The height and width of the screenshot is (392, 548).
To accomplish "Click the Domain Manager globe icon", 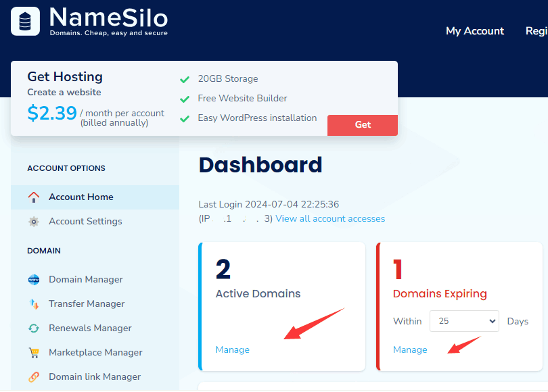I will click(x=34, y=280).
